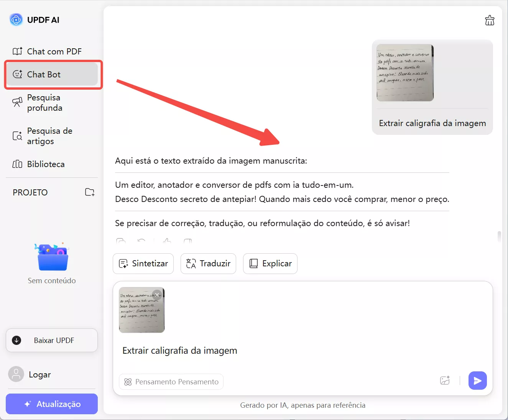The height and width of the screenshot is (420, 508).
Task: Send message with blue arrow button
Action: [477, 380]
